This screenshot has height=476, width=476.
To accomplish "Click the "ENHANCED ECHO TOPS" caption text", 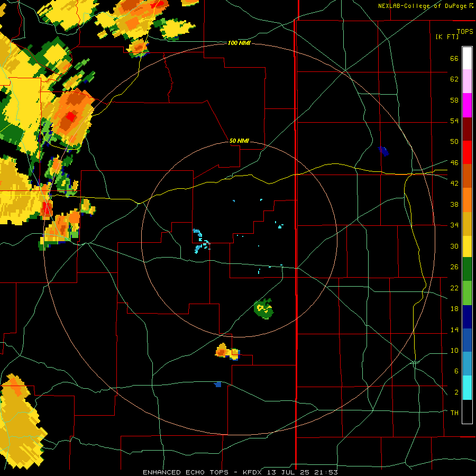I will (186, 472).
